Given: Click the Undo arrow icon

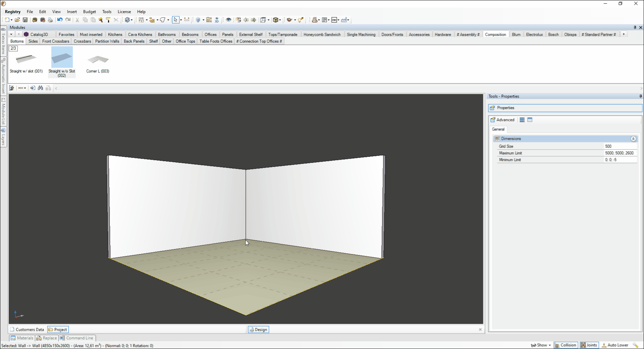Looking at the screenshot, I should [x=60, y=20].
